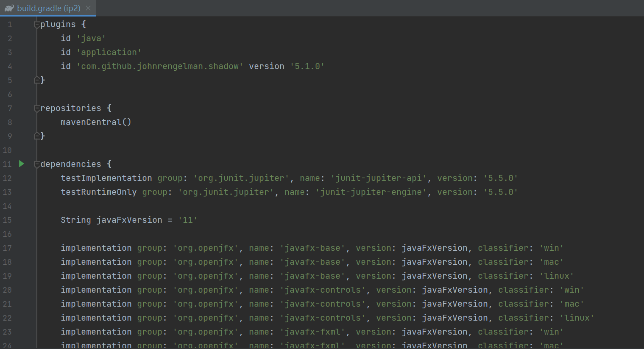Click the 'com.github.johnrengelman.shadow' plugin string
Image resolution: width=644 pixels, height=349 pixels.
click(x=160, y=66)
